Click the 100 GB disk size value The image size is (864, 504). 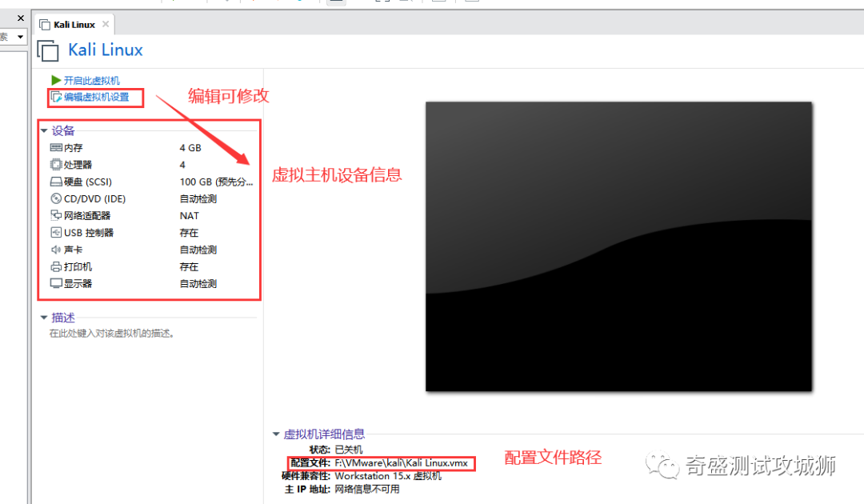[x=216, y=182]
